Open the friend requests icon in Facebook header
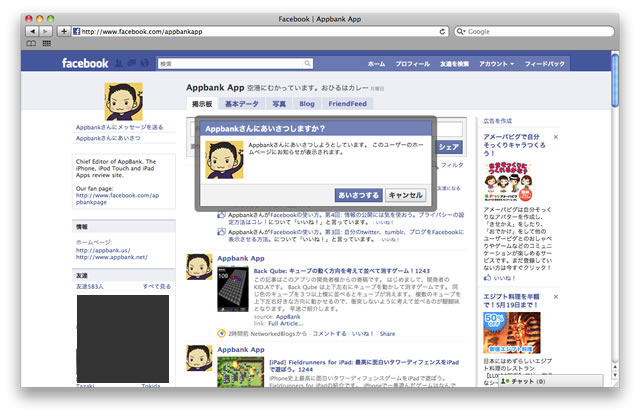640x416 pixels. (x=118, y=63)
